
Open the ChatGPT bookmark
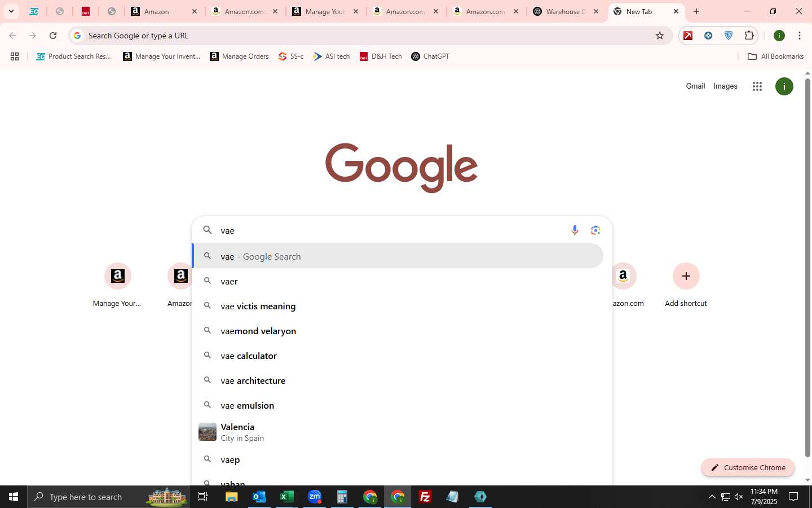[430, 56]
